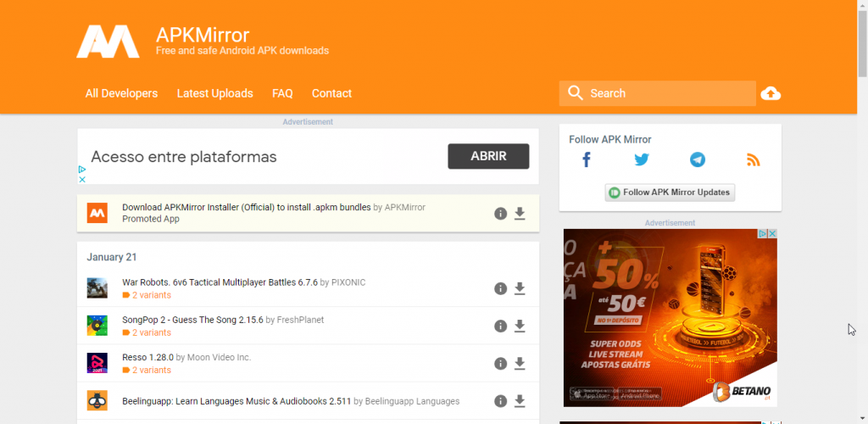Screen dimensions: 868x424
Task: Click download icon for Resso 1.28.0
Action: coord(520,364)
